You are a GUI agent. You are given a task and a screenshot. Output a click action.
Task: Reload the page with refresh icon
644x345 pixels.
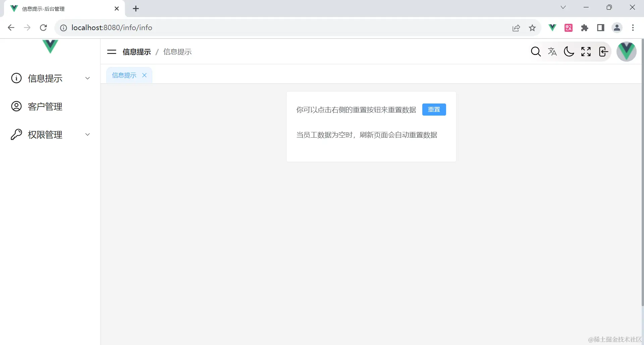pos(43,28)
